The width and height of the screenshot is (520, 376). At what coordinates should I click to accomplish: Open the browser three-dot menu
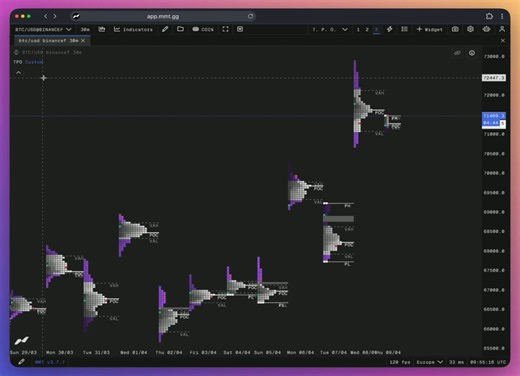pyautogui.click(x=502, y=16)
